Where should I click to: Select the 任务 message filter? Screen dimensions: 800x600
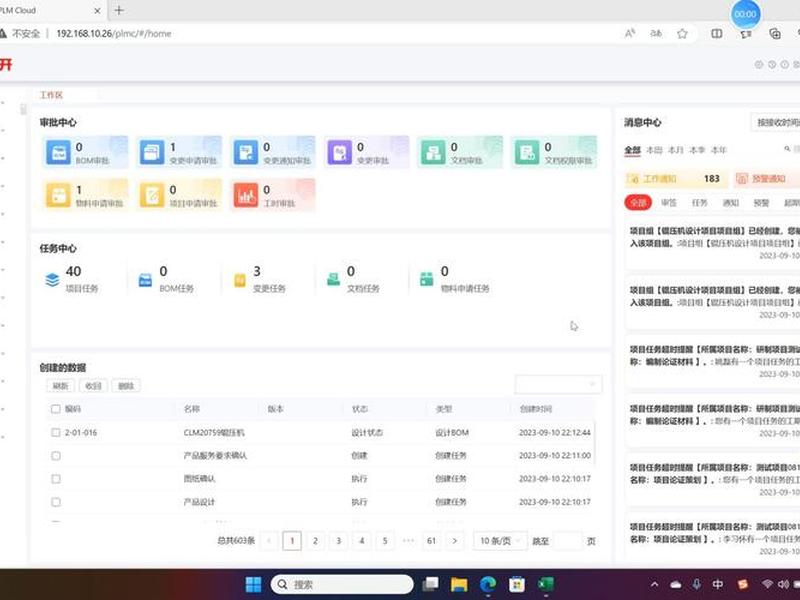pos(699,203)
